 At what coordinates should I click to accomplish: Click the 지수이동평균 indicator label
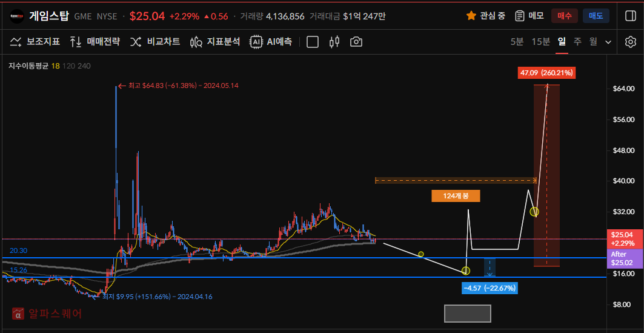pos(28,66)
